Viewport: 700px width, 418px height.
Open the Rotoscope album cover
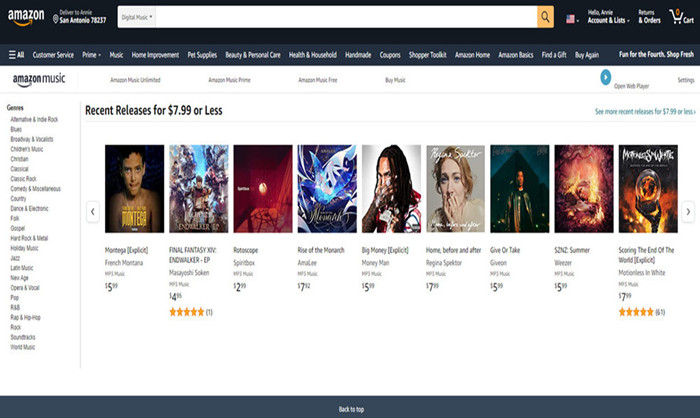pos(263,188)
